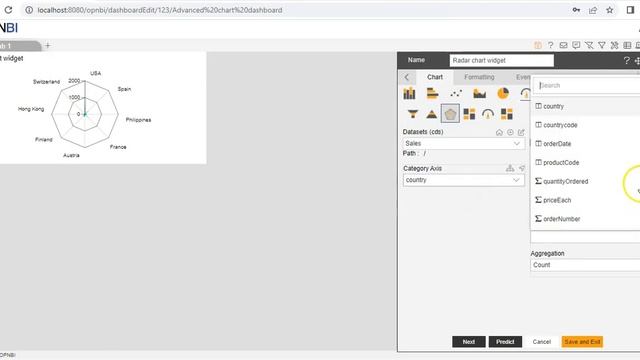Select the funnel chart type icon

coord(413,114)
